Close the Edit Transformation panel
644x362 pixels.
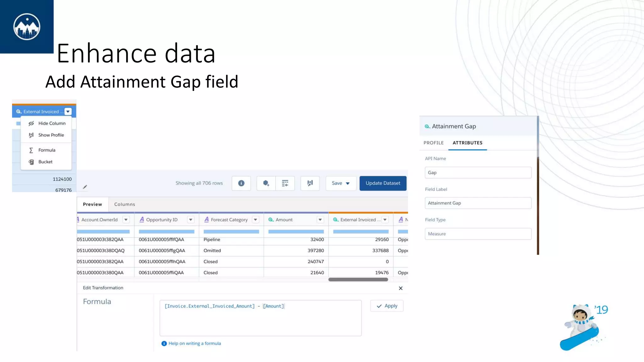(x=401, y=288)
